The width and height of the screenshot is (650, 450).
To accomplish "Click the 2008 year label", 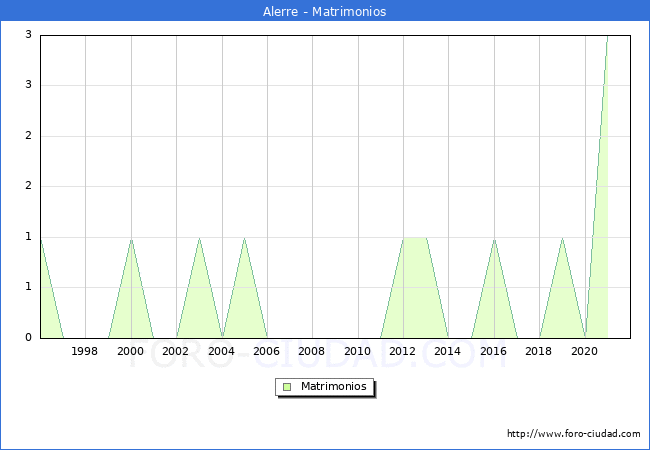I will (x=312, y=351).
